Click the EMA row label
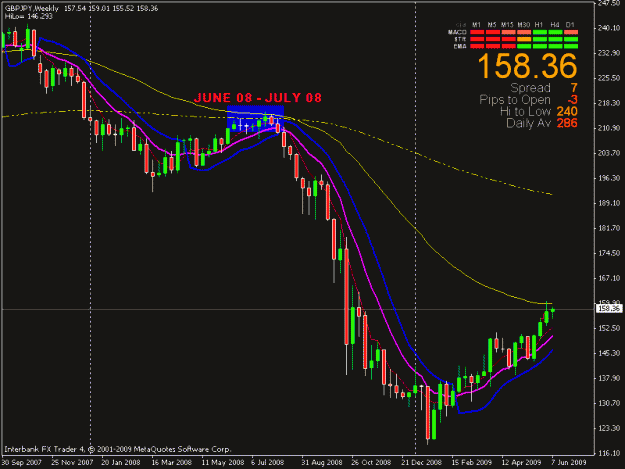Image resolution: width=625 pixels, height=469 pixels. click(x=460, y=46)
